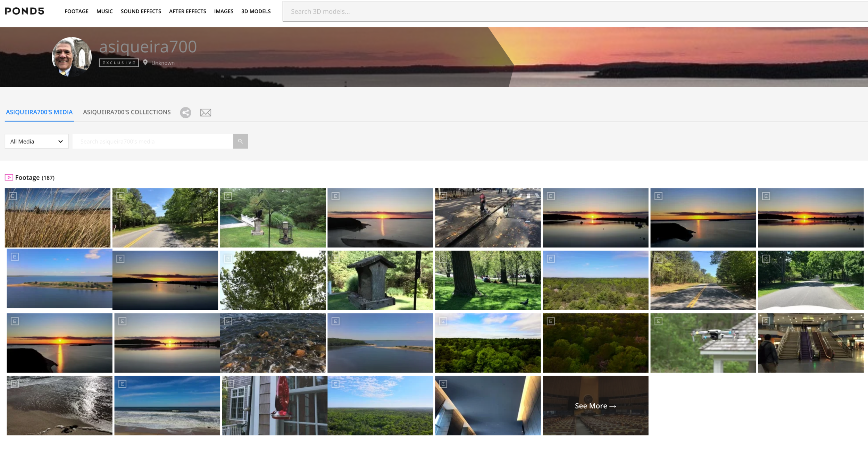Viewport: 868px width, 456px height.
Task: Open the 3D Models menu item
Action: click(256, 11)
